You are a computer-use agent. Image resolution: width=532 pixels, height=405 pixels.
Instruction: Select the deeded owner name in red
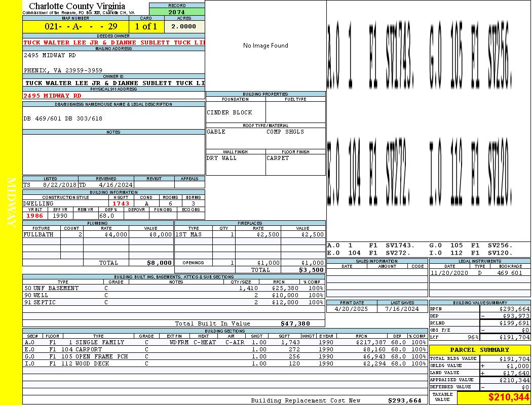click(114, 43)
